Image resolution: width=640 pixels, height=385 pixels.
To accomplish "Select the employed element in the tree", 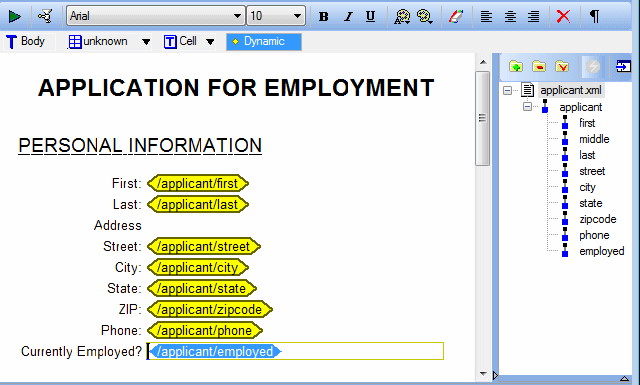I will point(602,251).
